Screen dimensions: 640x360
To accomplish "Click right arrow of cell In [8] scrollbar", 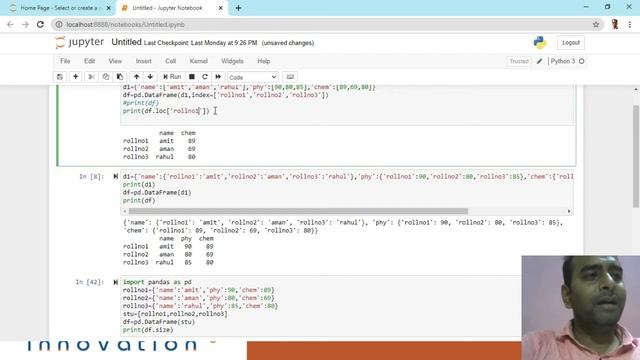I will 569,211.
